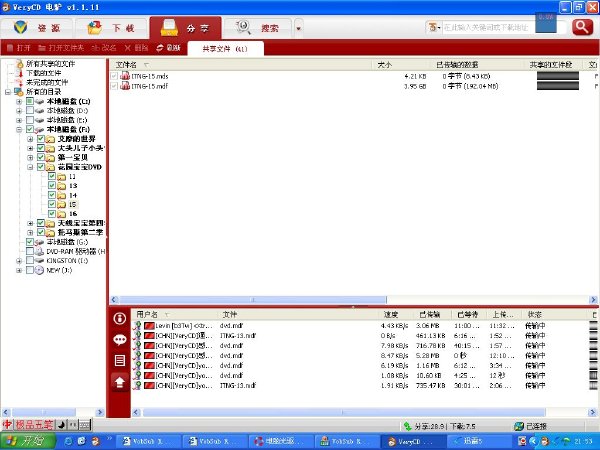Screen dimensions: 600x450
Task: Click the red magnifier search button
Action: pyautogui.click(x=582, y=27)
